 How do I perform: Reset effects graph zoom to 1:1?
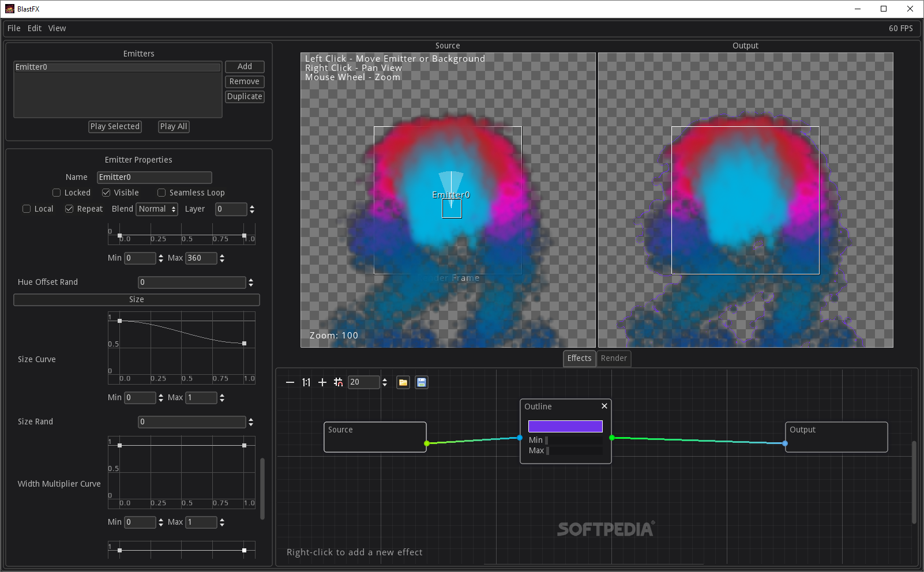306,382
